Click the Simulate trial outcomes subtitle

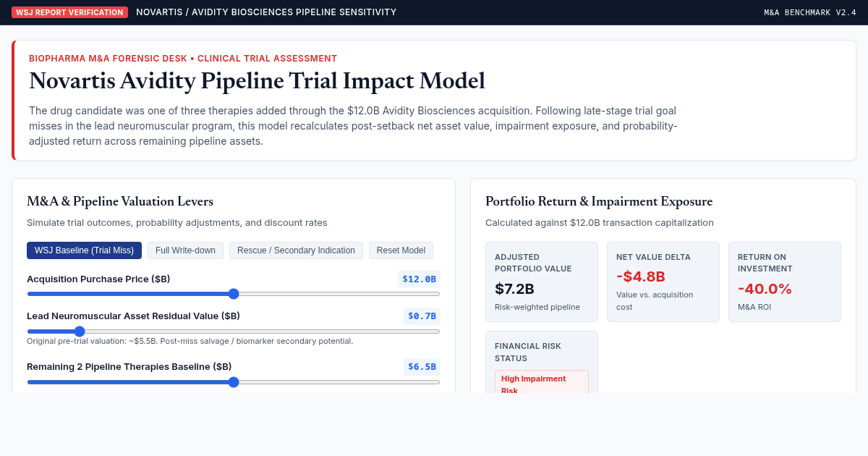(x=177, y=222)
